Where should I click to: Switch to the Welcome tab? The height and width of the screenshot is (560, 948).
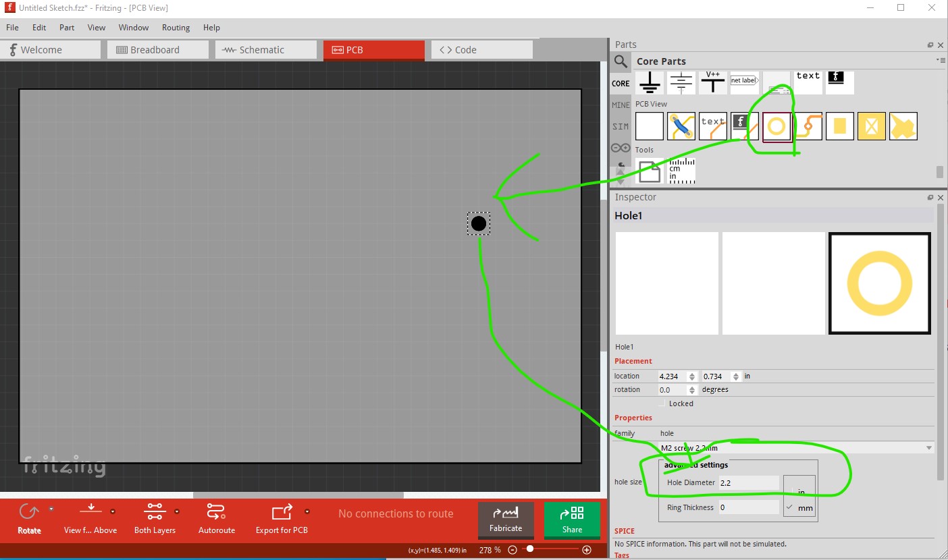click(50, 50)
